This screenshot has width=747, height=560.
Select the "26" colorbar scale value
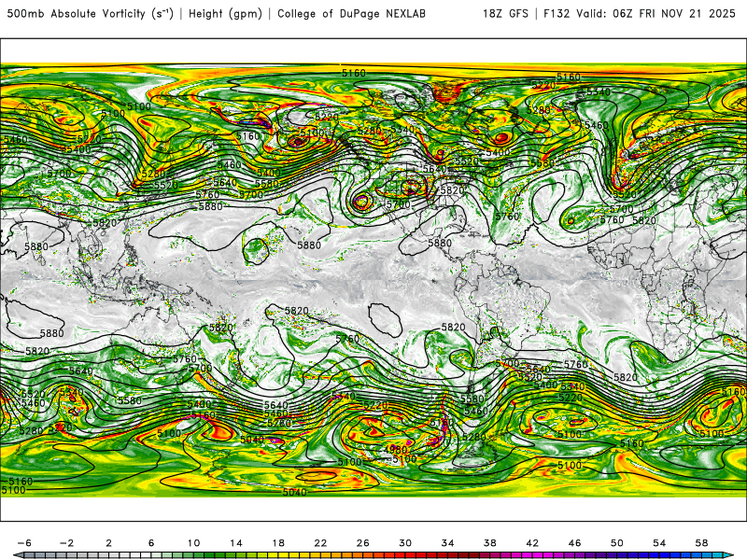click(x=363, y=543)
